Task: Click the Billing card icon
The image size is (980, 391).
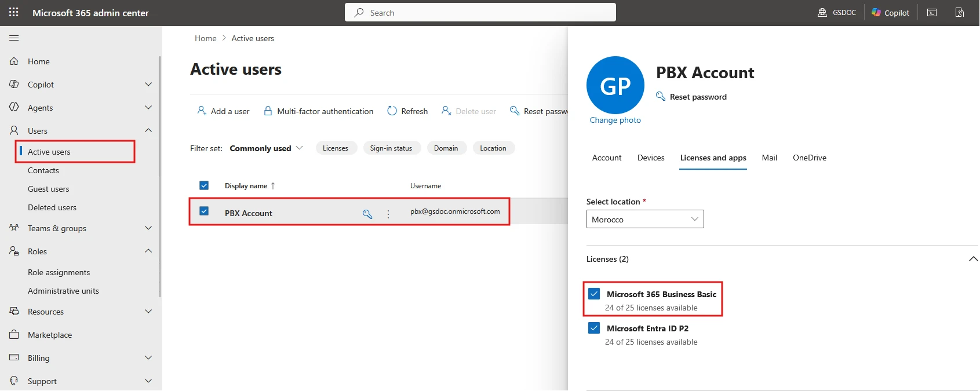Action: click(x=14, y=357)
